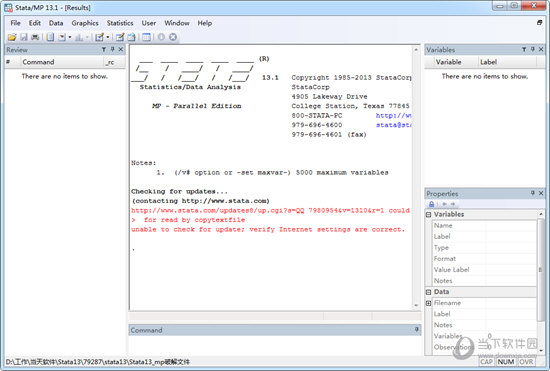Viewport: 550px width, 371px height.
Task: Open the Help menu
Action: (204, 23)
